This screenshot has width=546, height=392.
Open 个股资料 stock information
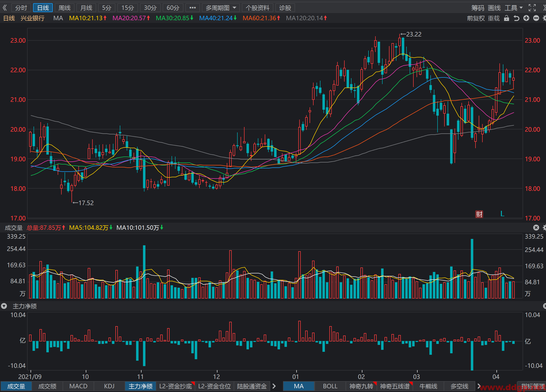pos(258,8)
